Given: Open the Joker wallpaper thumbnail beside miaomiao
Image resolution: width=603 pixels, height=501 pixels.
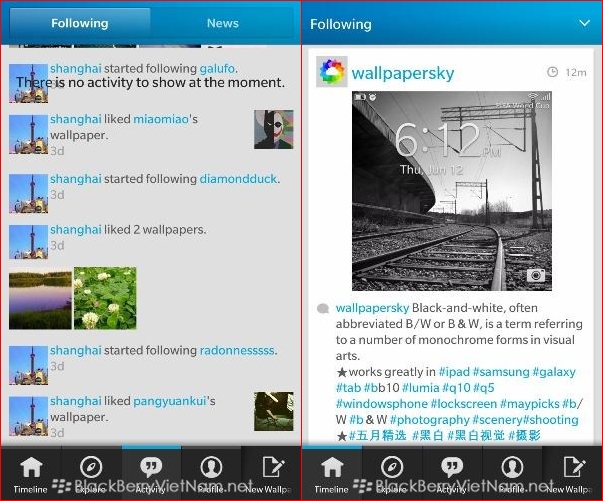Looking at the screenshot, I should tap(273, 129).
